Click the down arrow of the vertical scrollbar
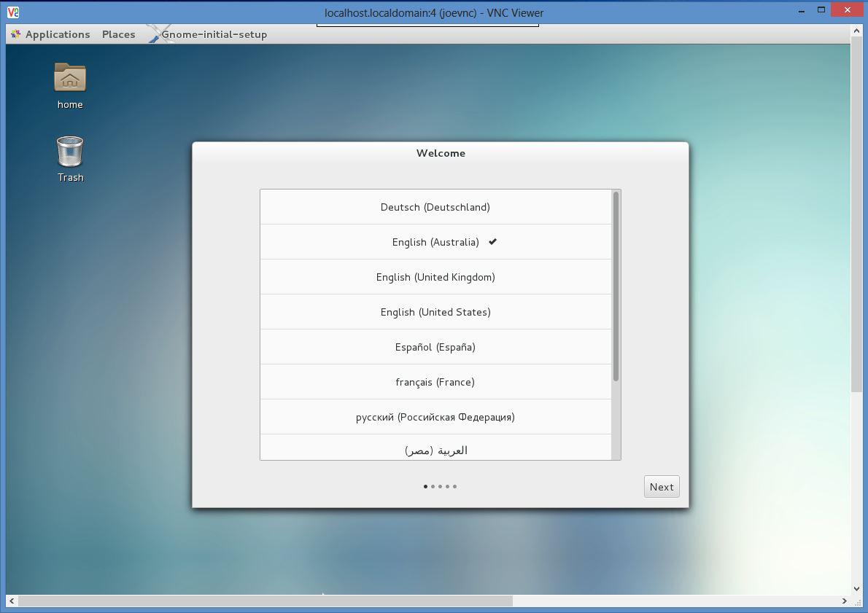 click(x=856, y=588)
